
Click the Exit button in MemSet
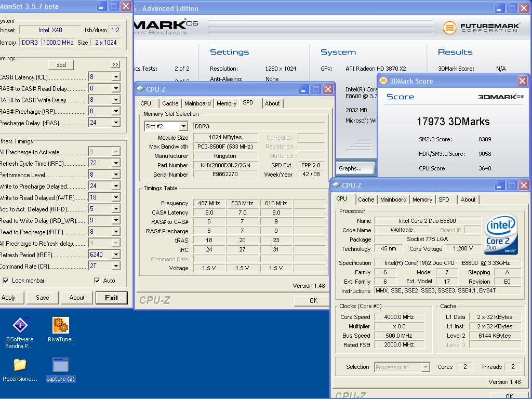pyautogui.click(x=111, y=298)
